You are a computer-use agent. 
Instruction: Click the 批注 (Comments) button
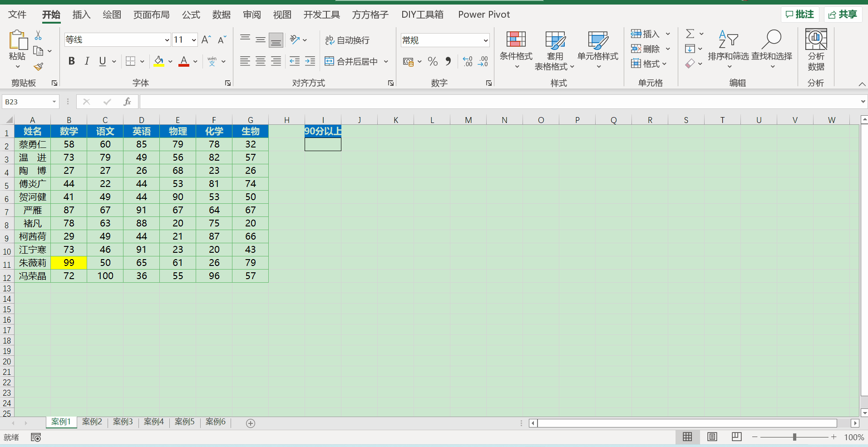(799, 15)
